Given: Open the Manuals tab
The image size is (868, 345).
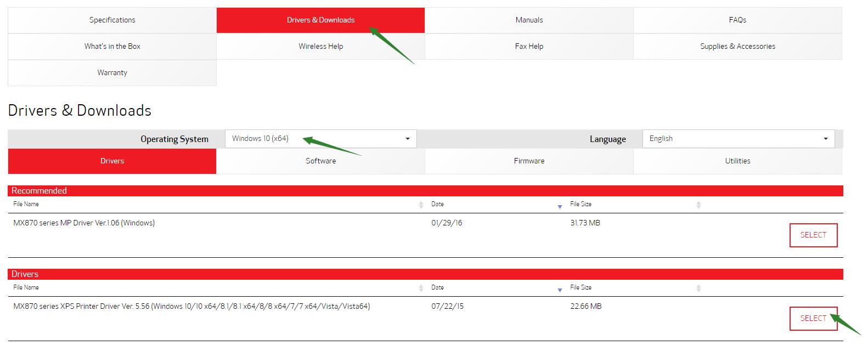Looking at the screenshot, I should coord(529,20).
